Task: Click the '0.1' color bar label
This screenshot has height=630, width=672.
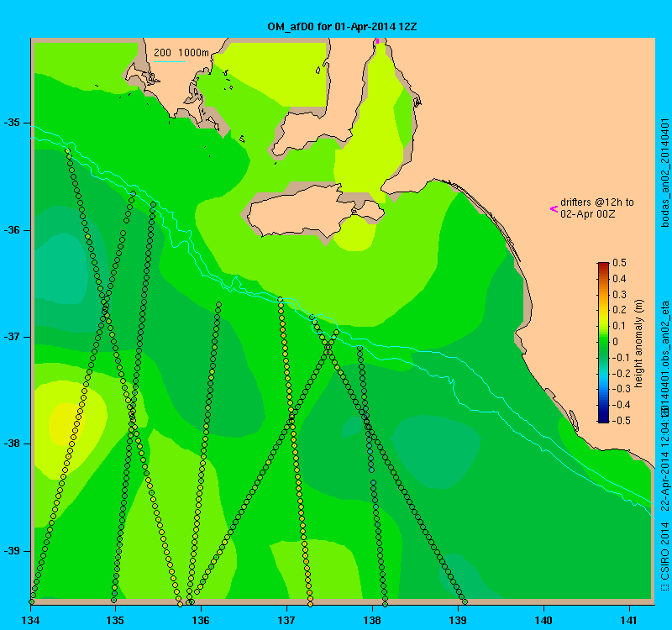Action: (x=619, y=326)
